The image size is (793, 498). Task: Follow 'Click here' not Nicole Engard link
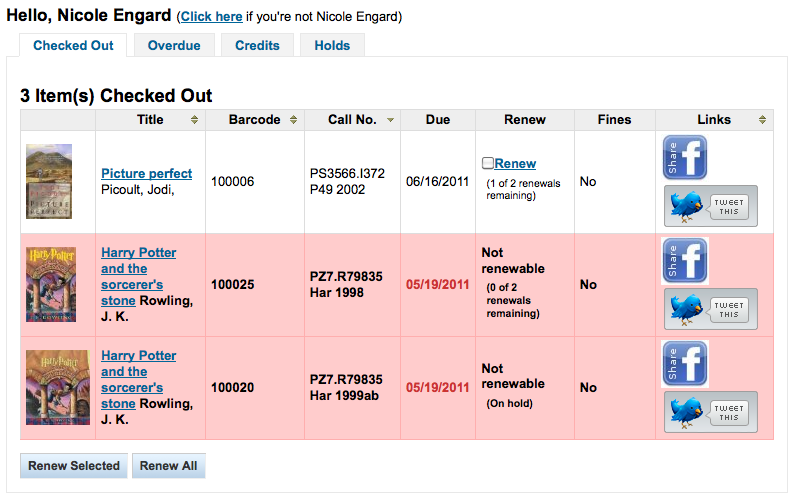click(x=211, y=17)
